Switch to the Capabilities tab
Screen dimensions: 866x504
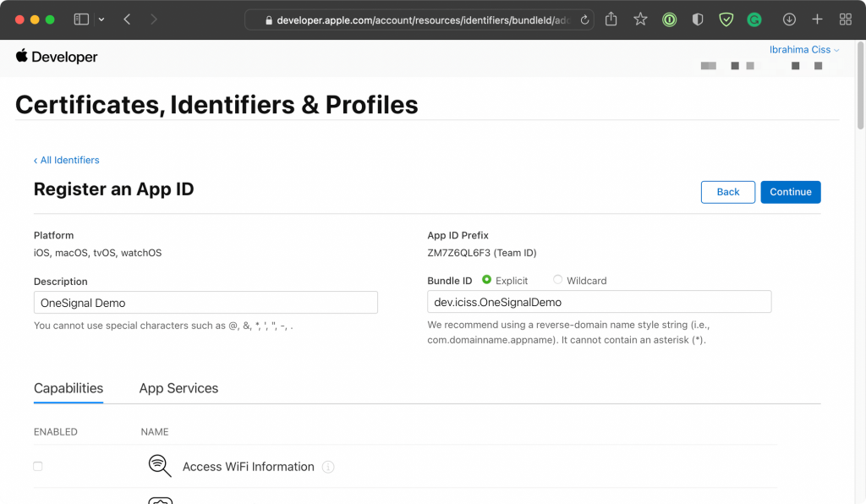[69, 388]
